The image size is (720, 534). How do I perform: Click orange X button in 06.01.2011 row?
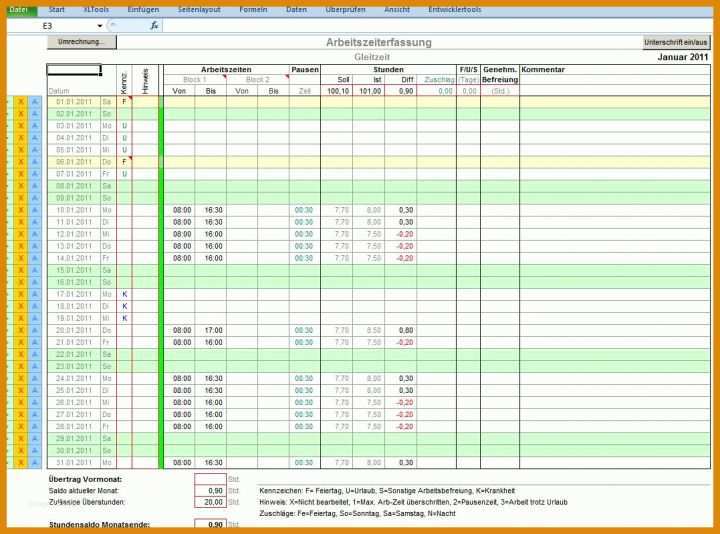pos(21,162)
